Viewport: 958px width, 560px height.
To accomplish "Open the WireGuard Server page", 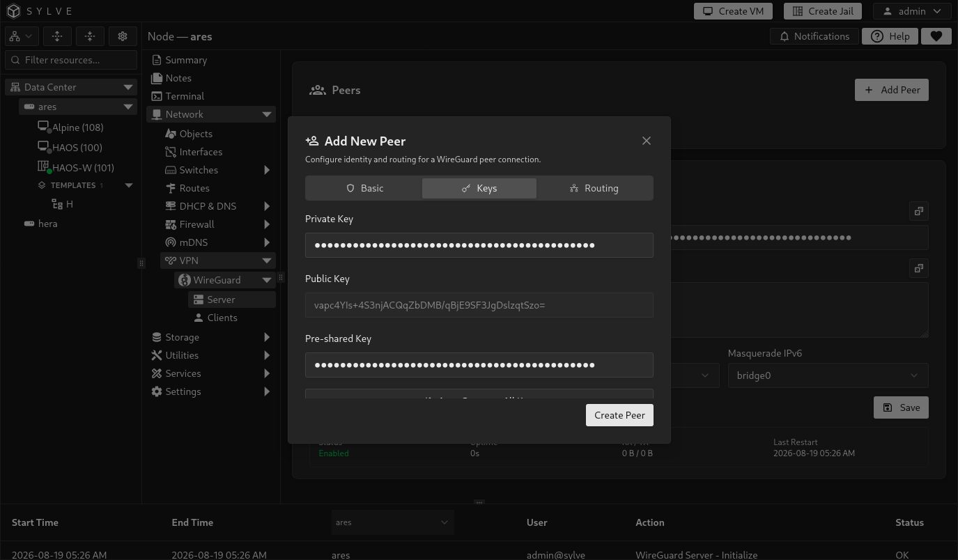I will (x=232, y=300).
